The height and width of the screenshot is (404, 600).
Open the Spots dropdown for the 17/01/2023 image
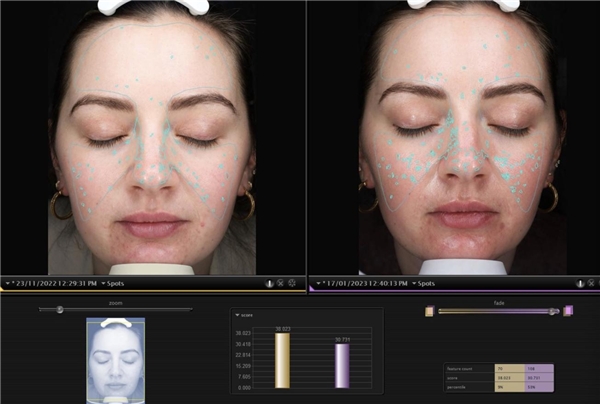[x=423, y=283]
